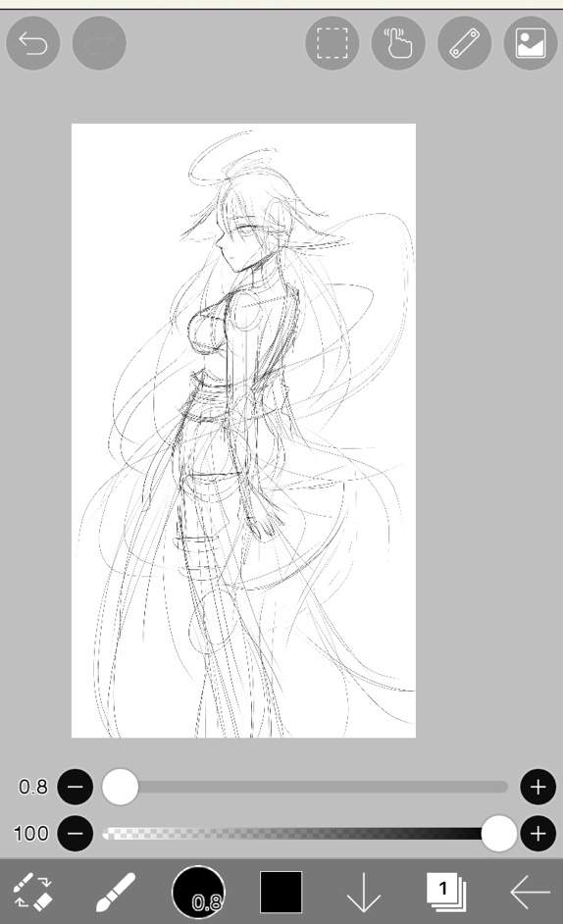Click the brush thickness slider handle
The image size is (563, 924).
pos(121,787)
